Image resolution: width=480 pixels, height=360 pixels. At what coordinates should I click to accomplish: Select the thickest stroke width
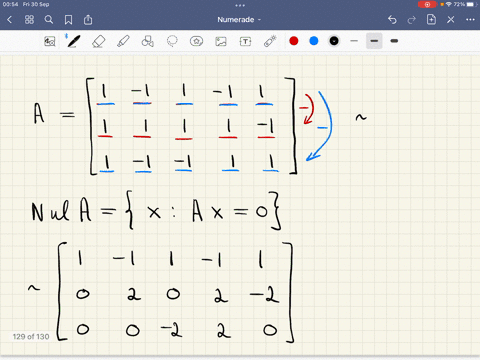394,41
